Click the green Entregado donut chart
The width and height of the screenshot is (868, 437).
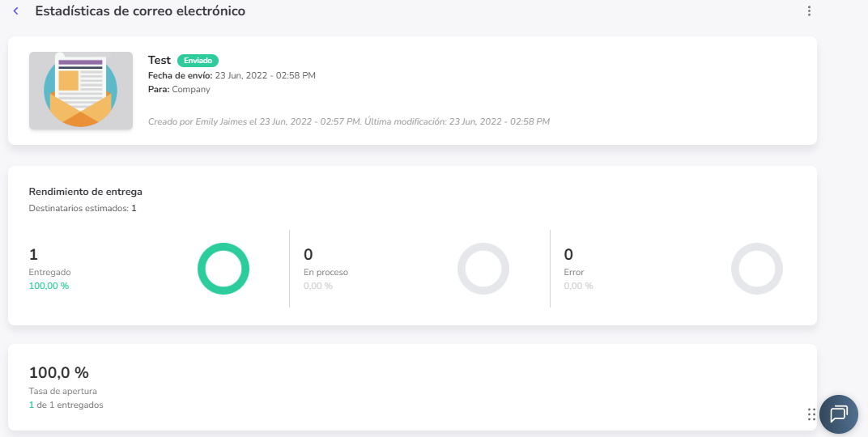click(x=223, y=269)
